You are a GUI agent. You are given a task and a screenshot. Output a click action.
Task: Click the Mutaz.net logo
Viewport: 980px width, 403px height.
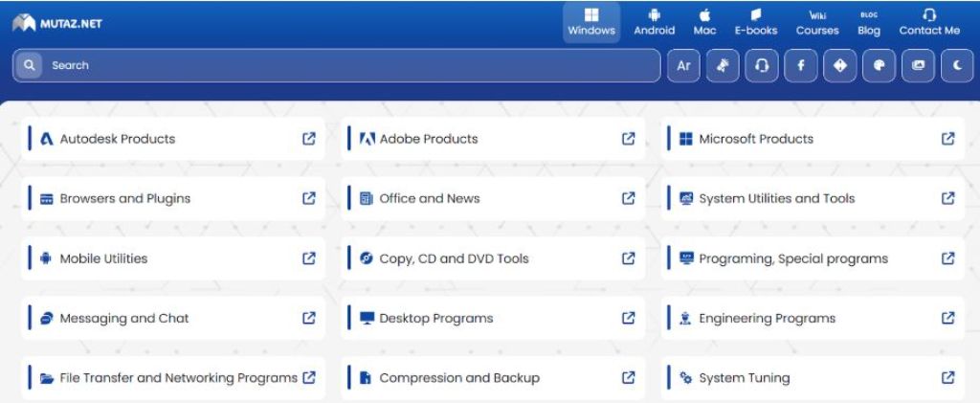point(57,23)
